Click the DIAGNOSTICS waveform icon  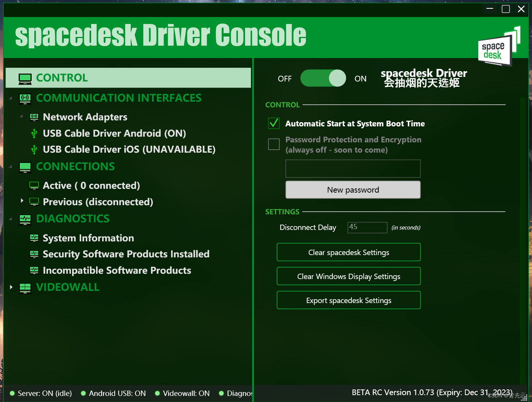[25, 220]
